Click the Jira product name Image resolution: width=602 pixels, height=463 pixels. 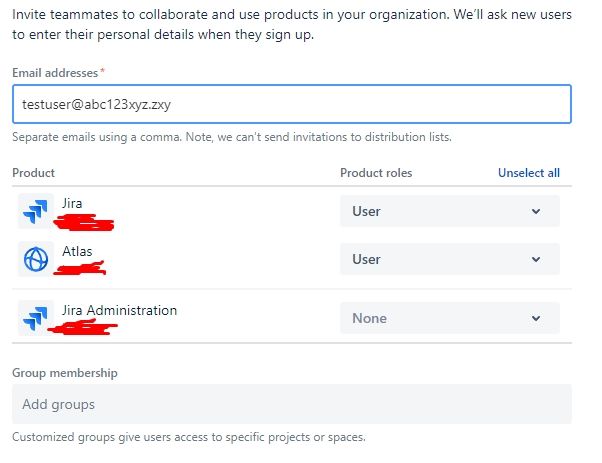(72, 203)
